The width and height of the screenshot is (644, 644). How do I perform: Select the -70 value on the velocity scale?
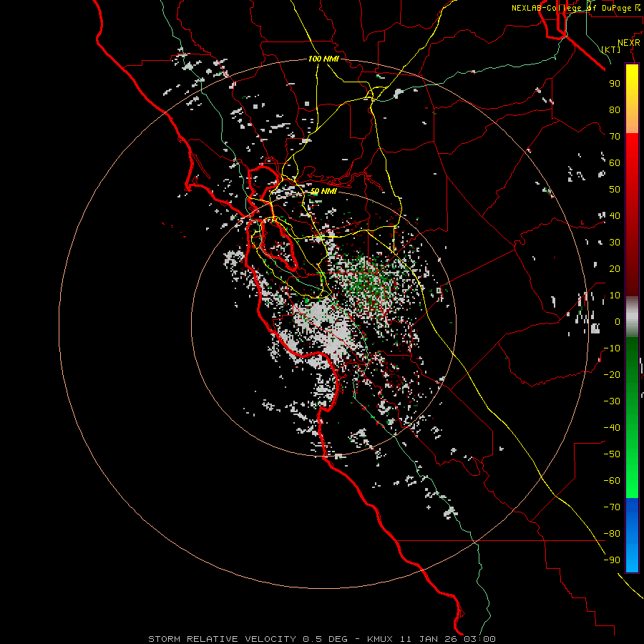[612, 507]
